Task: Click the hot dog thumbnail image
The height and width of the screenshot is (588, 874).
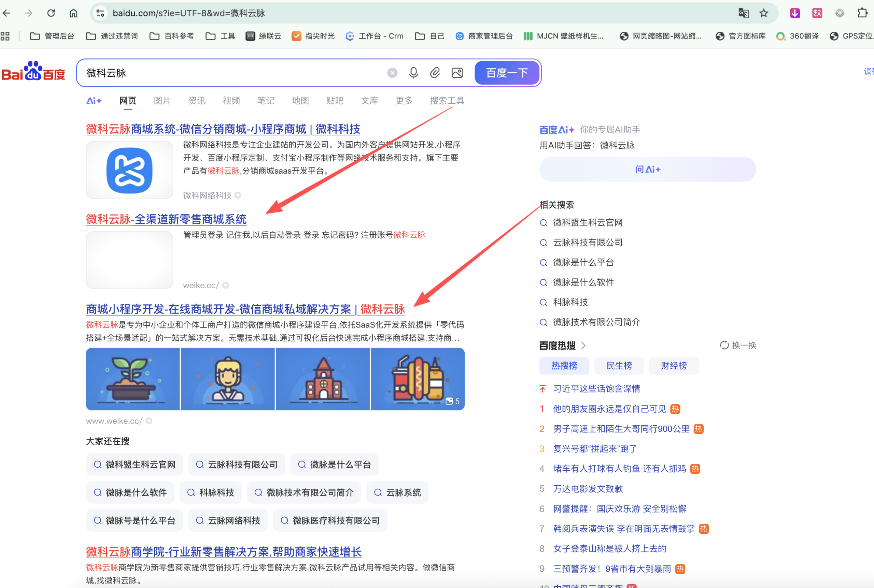Action: (417, 379)
